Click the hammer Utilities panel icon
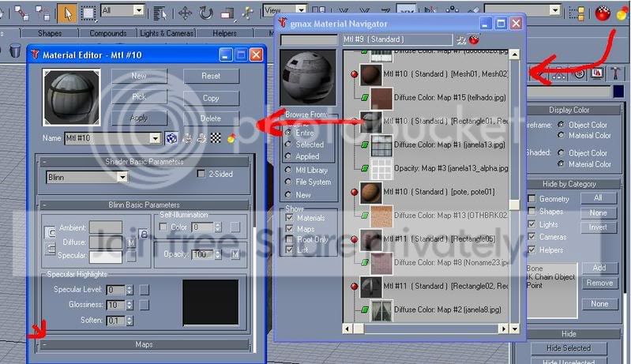The image size is (631, 364). pyautogui.click(x=615, y=73)
